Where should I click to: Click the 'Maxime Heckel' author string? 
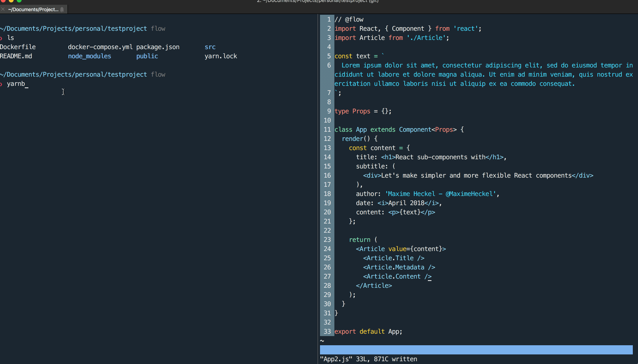[441, 194]
